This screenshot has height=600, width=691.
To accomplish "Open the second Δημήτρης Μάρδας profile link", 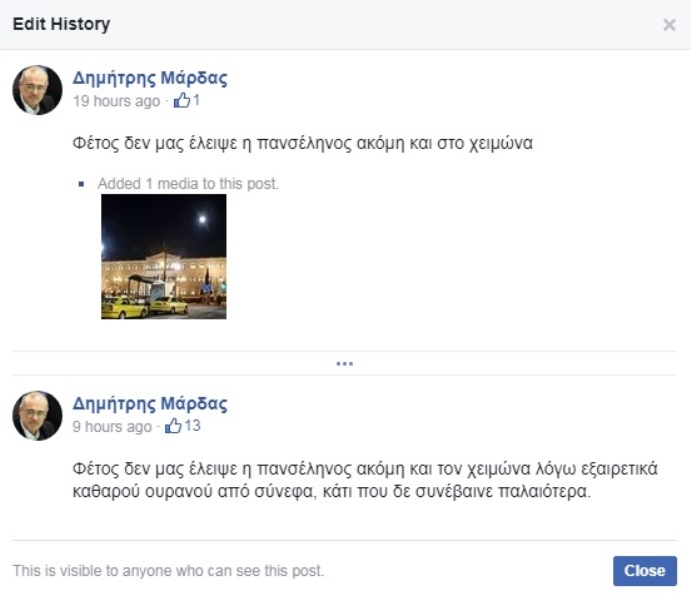I will [x=150, y=404].
